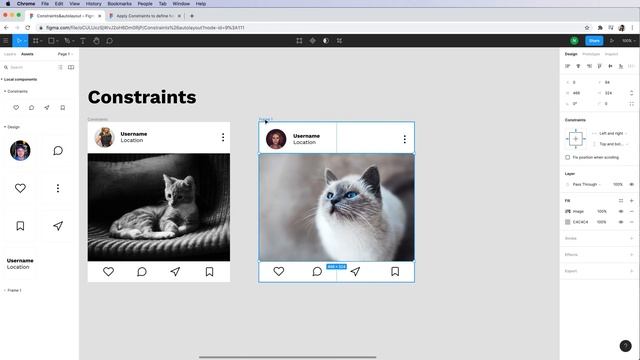Add an export setting with plus icon
The height and width of the screenshot is (360, 640).
pyautogui.click(x=631, y=271)
